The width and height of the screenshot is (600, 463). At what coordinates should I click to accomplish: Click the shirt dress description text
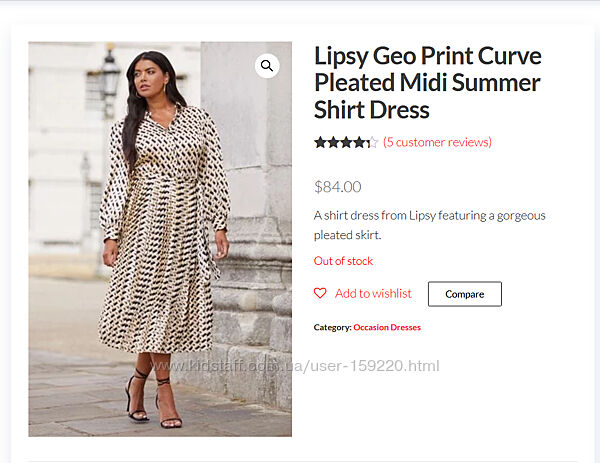pyautogui.click(x=429, y=225)
